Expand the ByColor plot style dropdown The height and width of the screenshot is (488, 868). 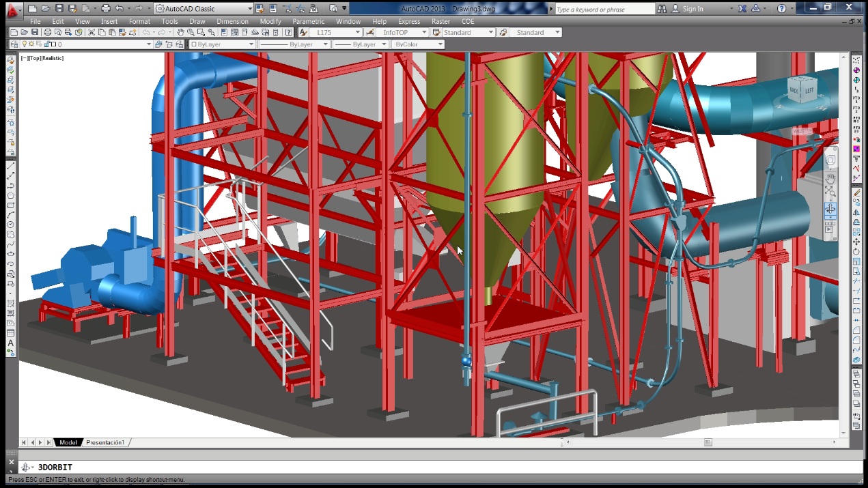point(442,44)
